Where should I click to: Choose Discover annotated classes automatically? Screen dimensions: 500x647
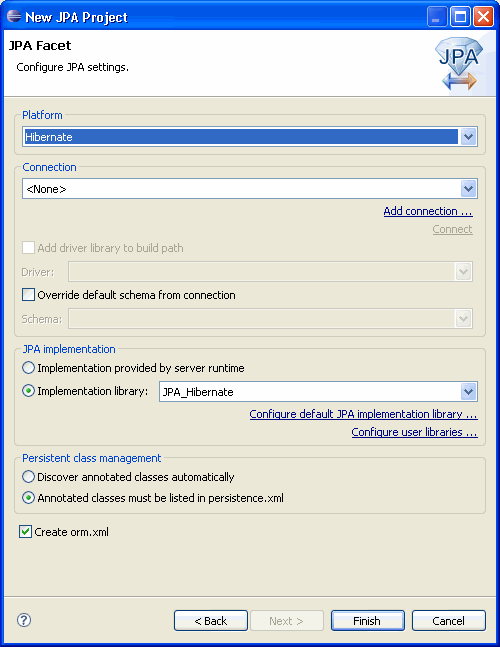click(x=28, y=477)
